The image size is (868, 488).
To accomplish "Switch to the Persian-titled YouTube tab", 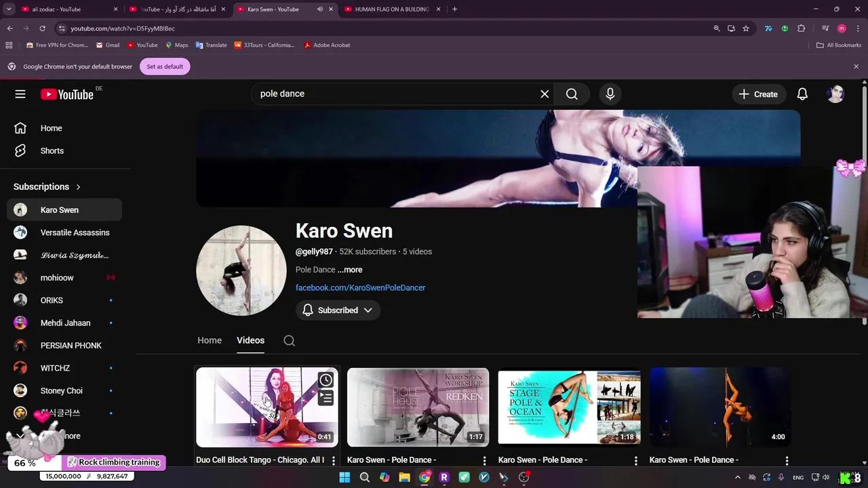I will [178, 9].
